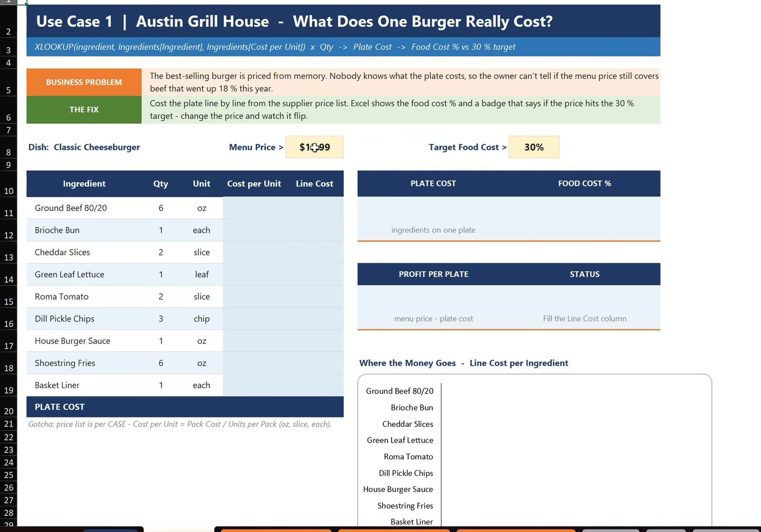Select the Menu Price value cell
Screen dimensions: 761x532
pos(314,147)
